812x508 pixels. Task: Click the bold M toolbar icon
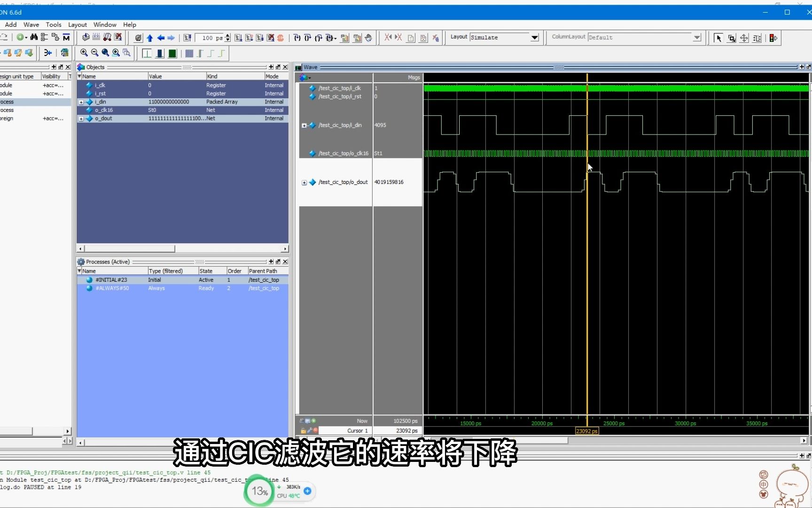click(x=66, y=37)
